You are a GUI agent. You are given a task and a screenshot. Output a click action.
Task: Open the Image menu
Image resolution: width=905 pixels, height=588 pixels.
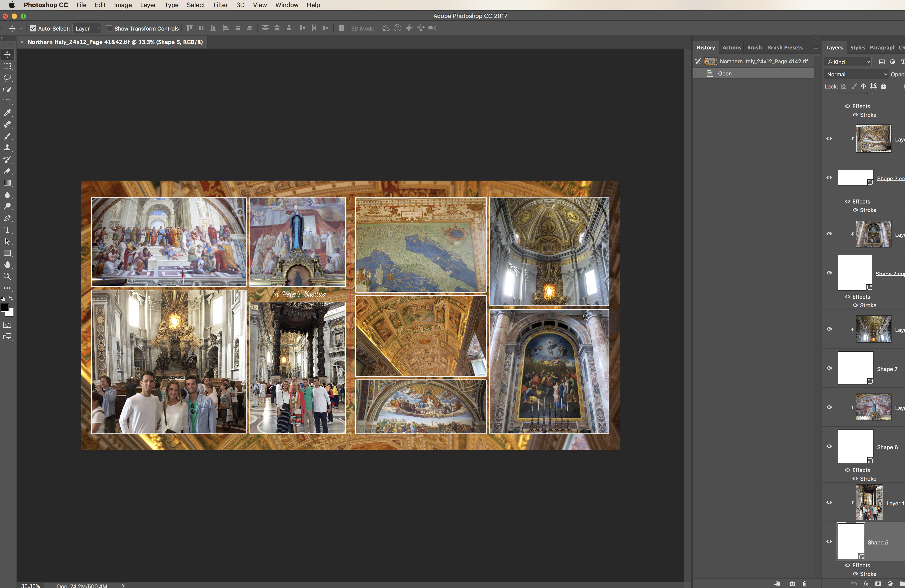point(123,5)
